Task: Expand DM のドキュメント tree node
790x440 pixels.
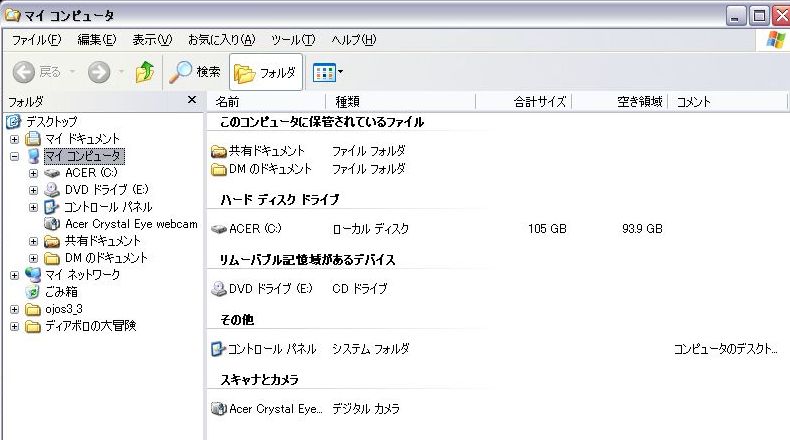Action: tap(33, 259)
